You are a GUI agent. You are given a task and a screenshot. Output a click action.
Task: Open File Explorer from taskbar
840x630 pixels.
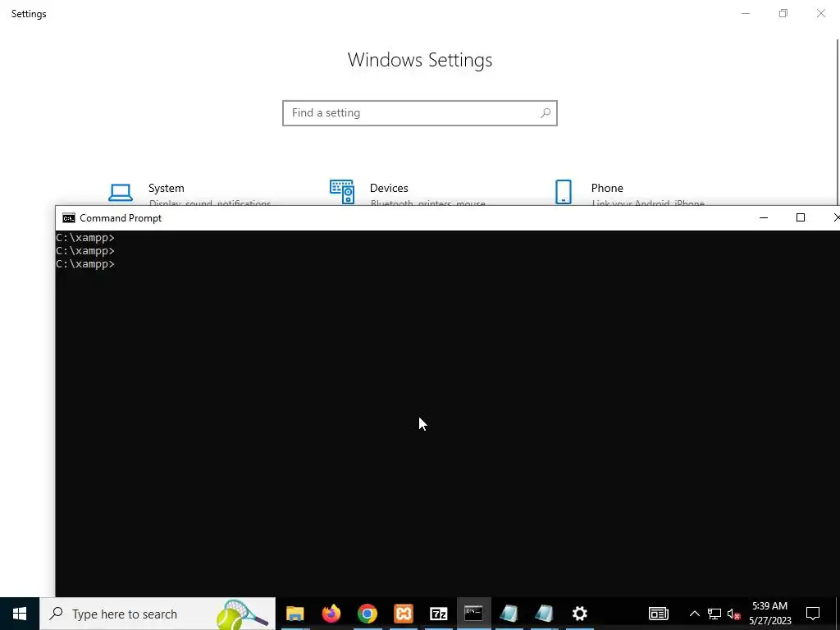coord(295,614)
